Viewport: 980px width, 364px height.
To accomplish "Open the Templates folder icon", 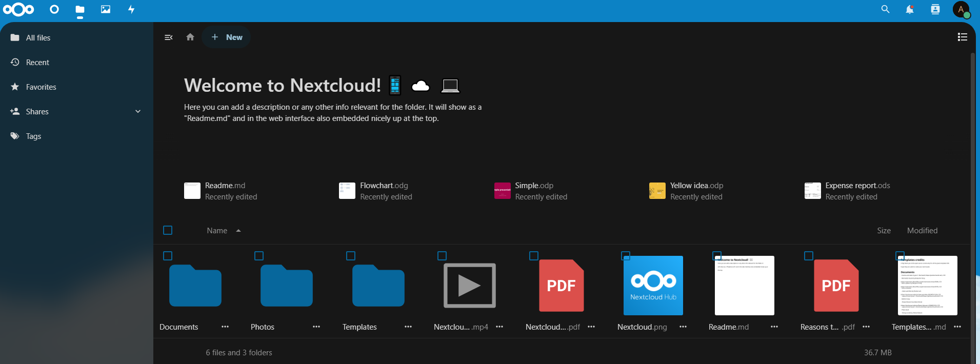I will (378, 286).
